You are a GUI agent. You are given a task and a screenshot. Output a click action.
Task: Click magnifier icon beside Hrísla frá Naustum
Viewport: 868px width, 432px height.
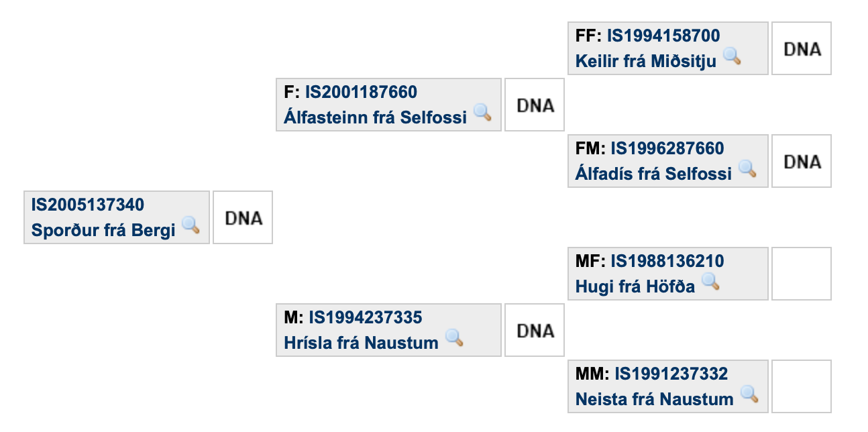click(x=454, y=337)
